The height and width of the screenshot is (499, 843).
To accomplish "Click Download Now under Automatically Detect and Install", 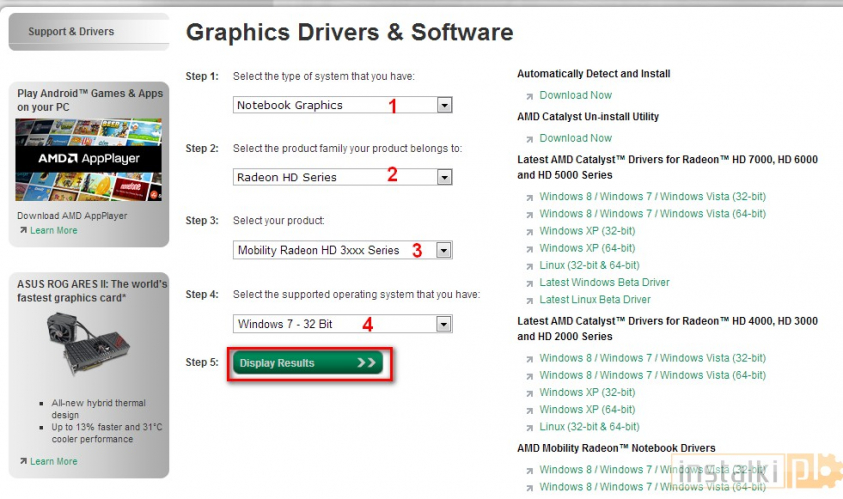I will tap(575, 95).
